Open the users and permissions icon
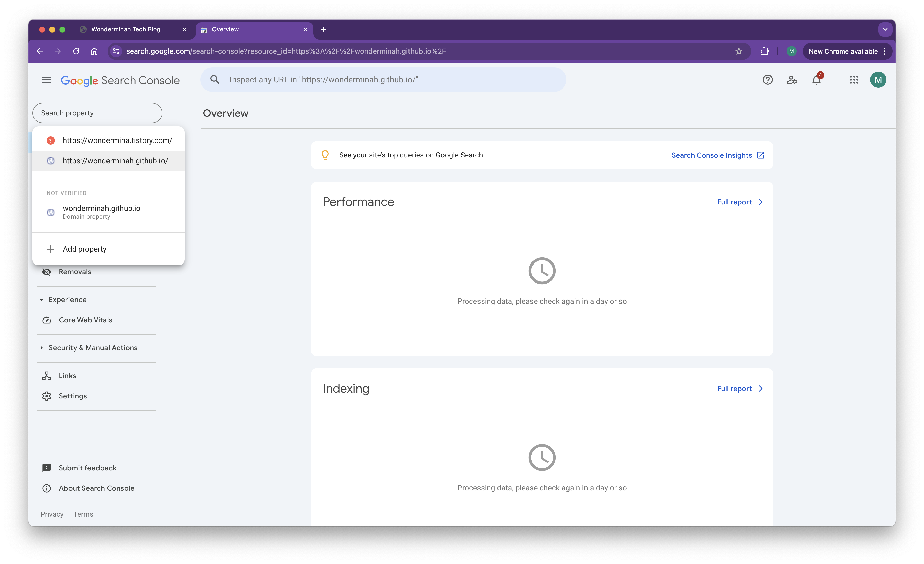The width and height of the screenshot is (924, 564). 792,80
